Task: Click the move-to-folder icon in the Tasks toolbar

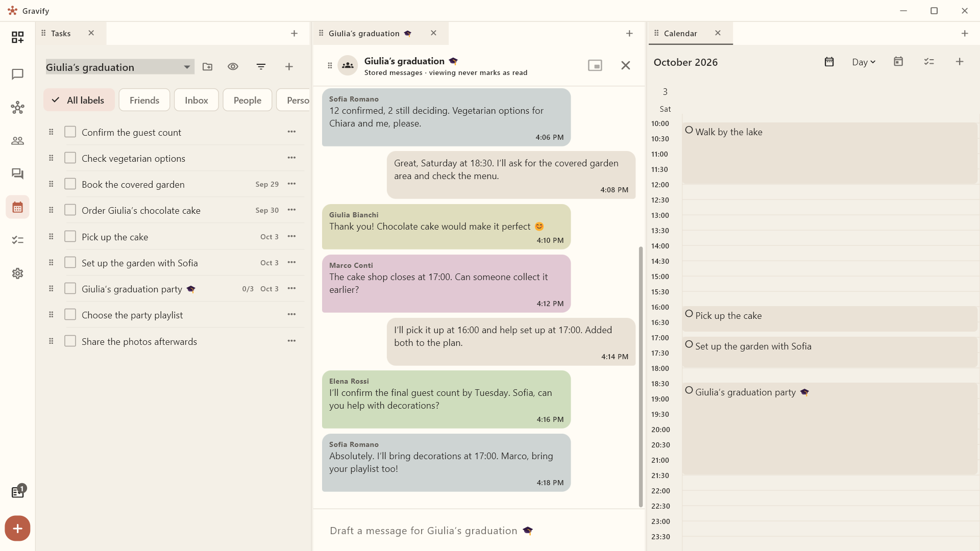Action: click(207, 67)
